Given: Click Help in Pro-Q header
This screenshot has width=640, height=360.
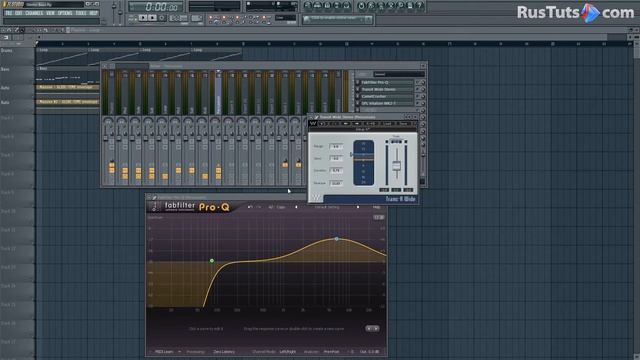Looking at the screenshot, I should pos(376,207).
